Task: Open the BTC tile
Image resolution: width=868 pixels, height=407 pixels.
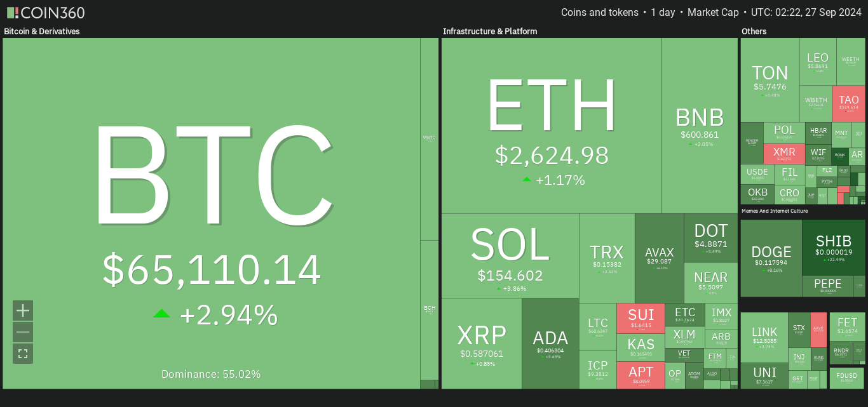Action: coord(212,213)
